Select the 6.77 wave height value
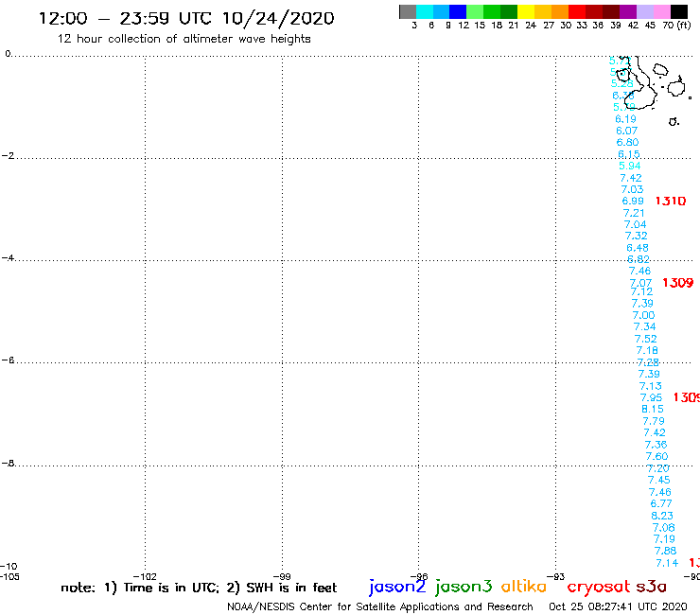The width and height of the screenshot is (700, 615). coord(661,503)
